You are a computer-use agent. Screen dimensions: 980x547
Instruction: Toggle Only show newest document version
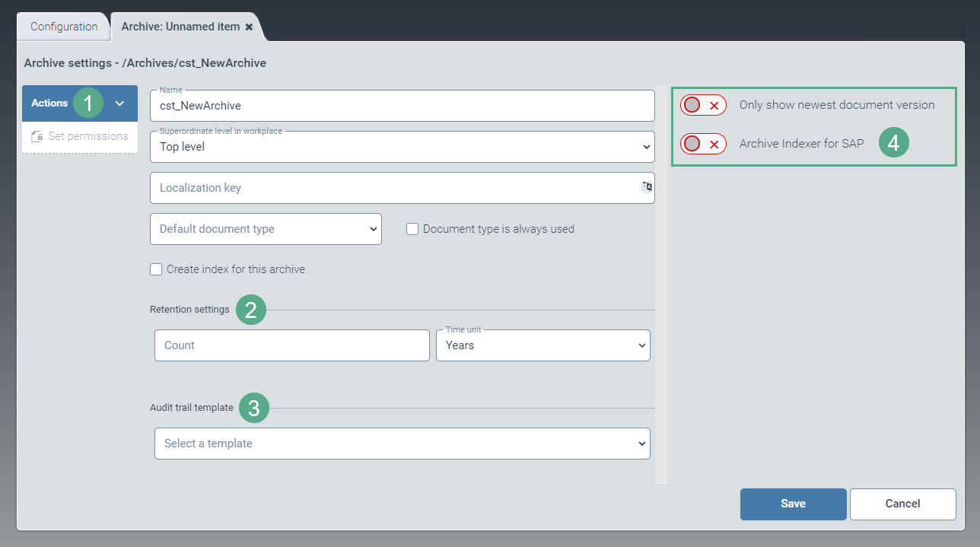[x=703, y=105]
